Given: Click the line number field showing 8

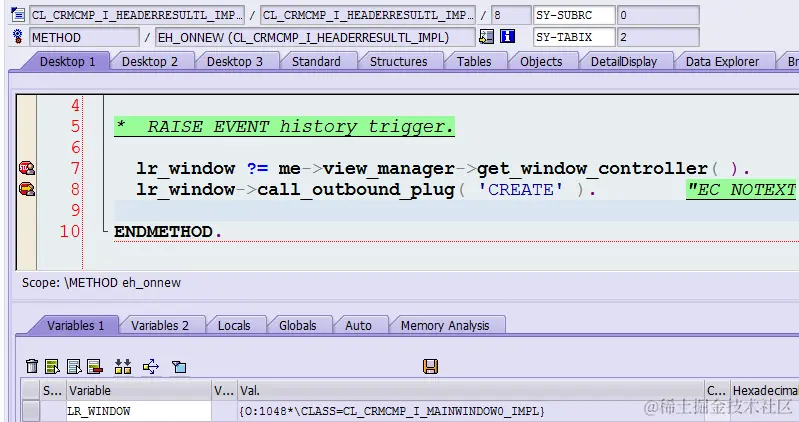Looking at the screenshot, I should (x=511, y=15).
